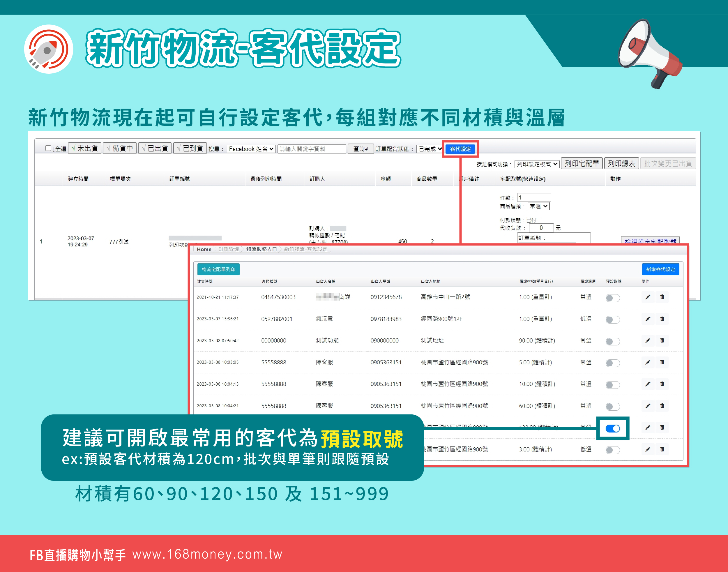The width and height of the screenshot is (728, 572).
Task: Click the 標單場次 column header
Action: click(x=120, y=179)
